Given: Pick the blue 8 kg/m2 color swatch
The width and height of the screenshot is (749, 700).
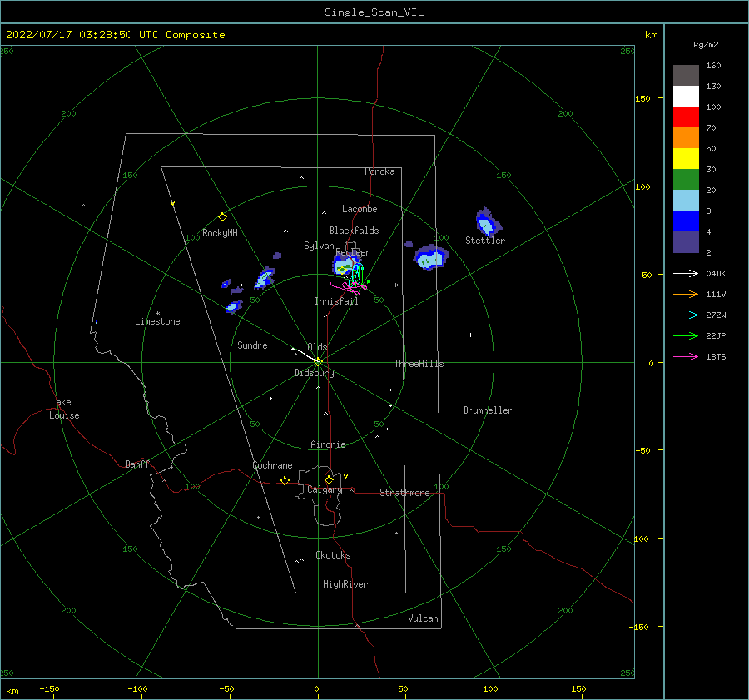Looking at the screenshot, I should pos(686,221).
